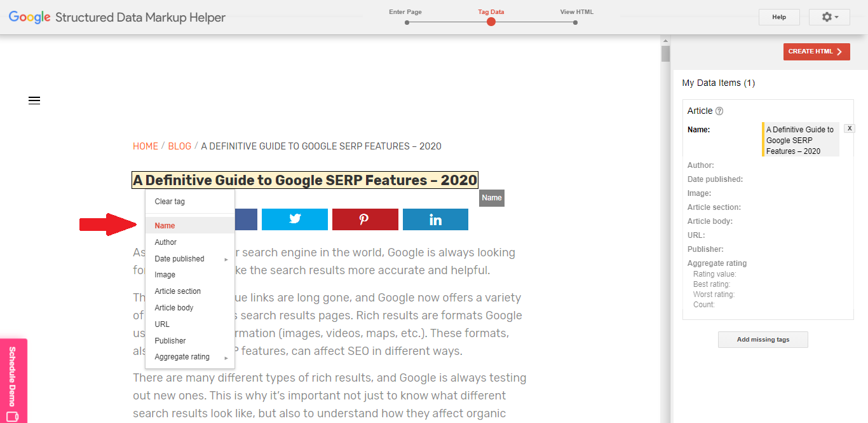Click Add missing tags button
This screenshot has width=868, height=423.
point(763,340)
